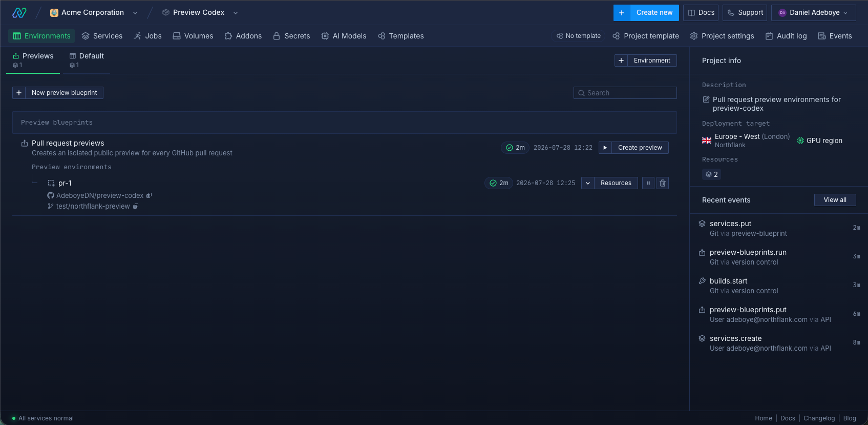Focus the blueprint Search field

click(625, 93)
